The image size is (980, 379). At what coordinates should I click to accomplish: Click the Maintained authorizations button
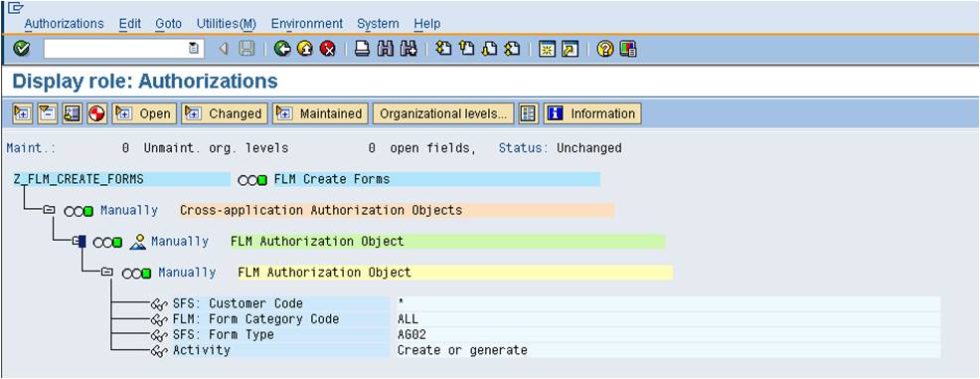click(x=320, y=113)
